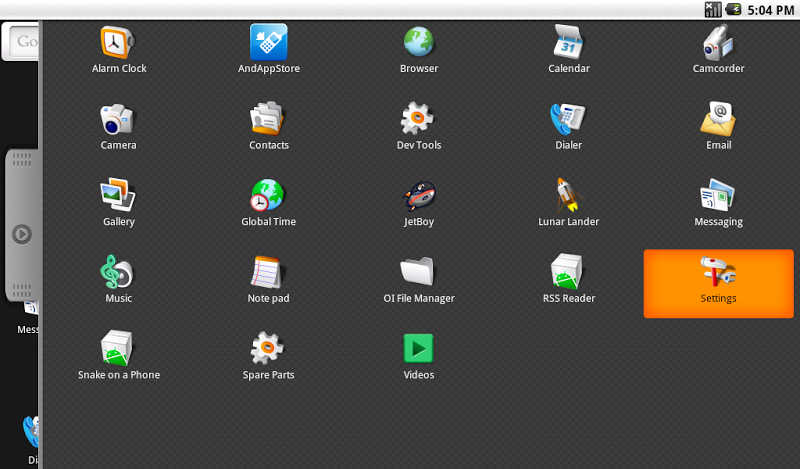Tap the 5:04 PM clock
Viewport: 800px width, 469px height.
[x=770, y=10]
